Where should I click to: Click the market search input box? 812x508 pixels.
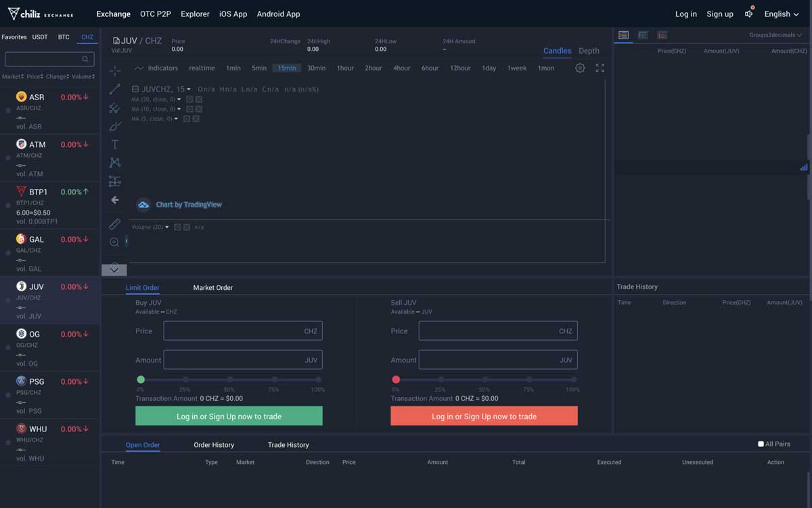click(49, 60)
